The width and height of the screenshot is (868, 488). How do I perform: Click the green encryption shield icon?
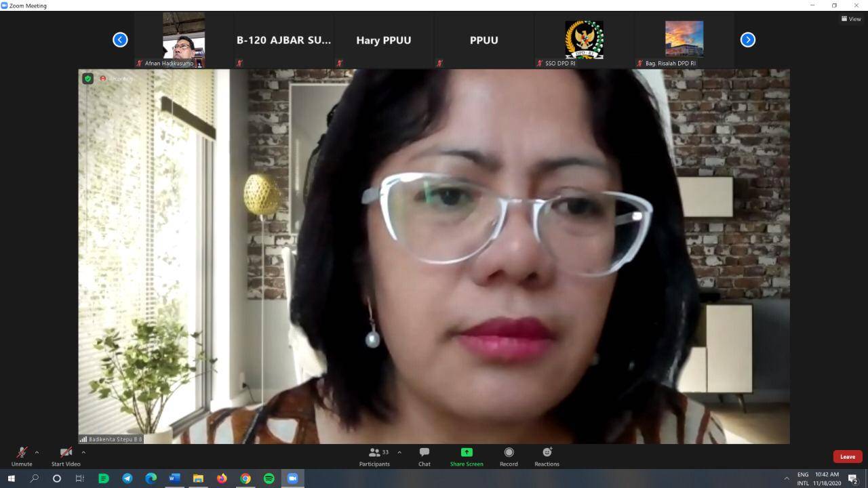[x=88, y=79]
